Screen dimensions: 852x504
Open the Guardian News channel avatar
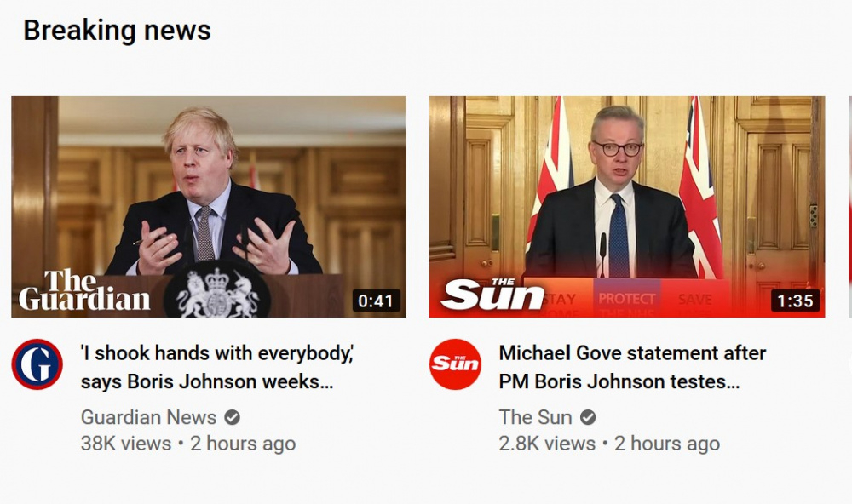click(37, 364)
